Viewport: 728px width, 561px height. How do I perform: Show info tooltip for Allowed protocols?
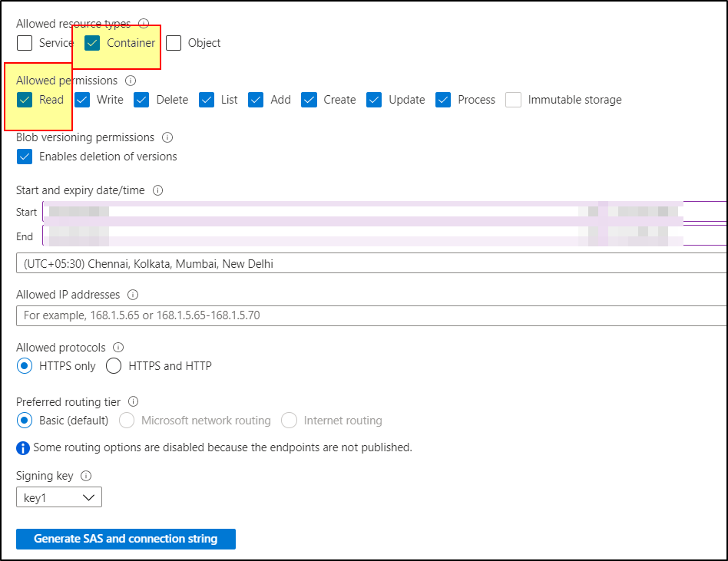click(118, 347)
